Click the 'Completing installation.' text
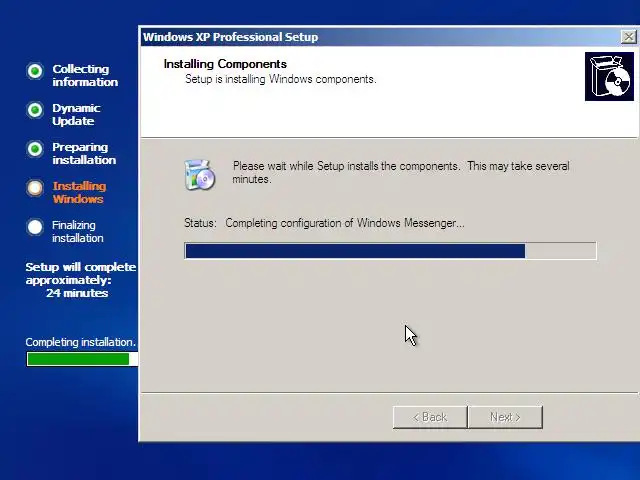The image size is (640, 480). 80,342
